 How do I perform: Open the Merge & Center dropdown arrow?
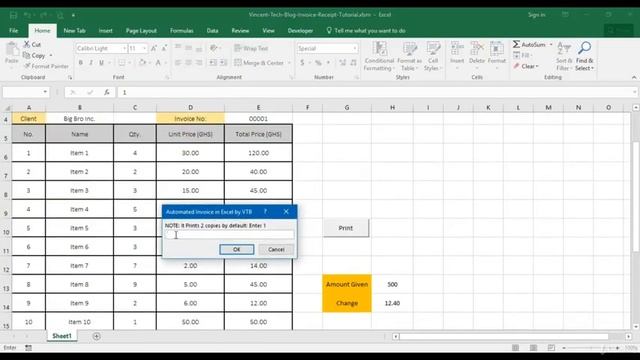pyautogui.click(x=289, y=62)
